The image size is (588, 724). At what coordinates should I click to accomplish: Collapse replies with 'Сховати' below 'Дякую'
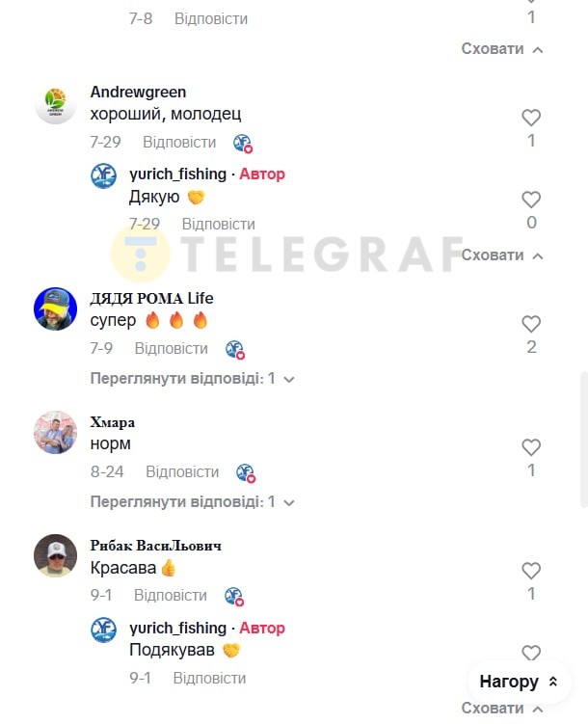tap(502, 255)
